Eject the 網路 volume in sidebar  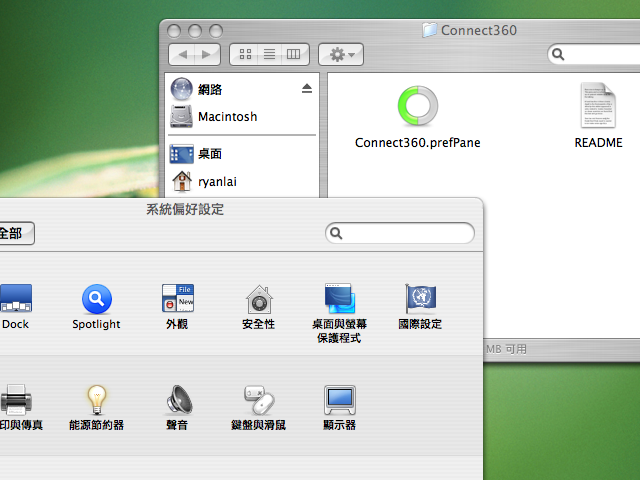307,88
